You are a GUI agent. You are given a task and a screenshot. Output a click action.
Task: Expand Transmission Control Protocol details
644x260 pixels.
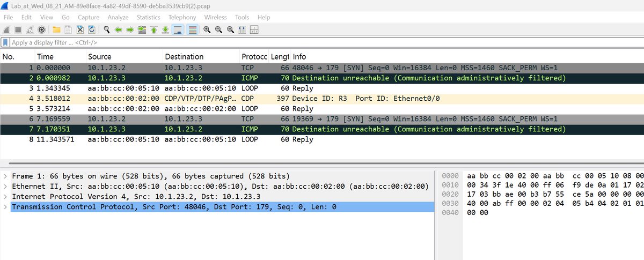click(x=6, y=207)
